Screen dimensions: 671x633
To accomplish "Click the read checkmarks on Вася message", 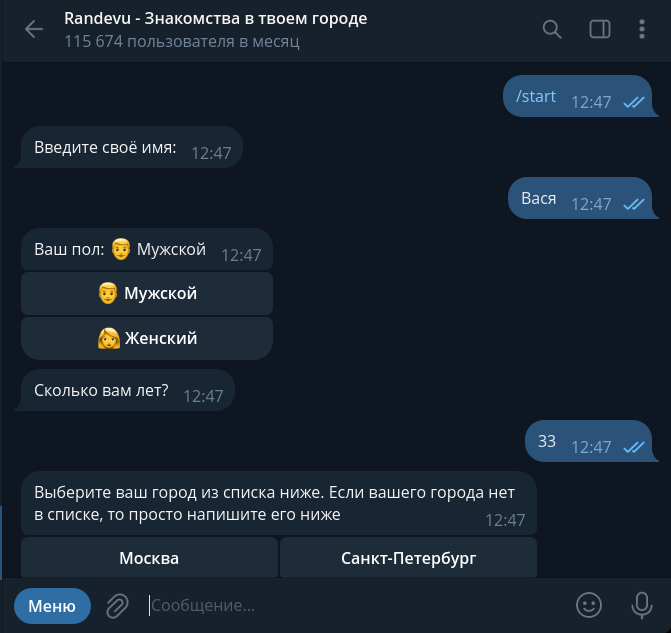I will 633,204.
